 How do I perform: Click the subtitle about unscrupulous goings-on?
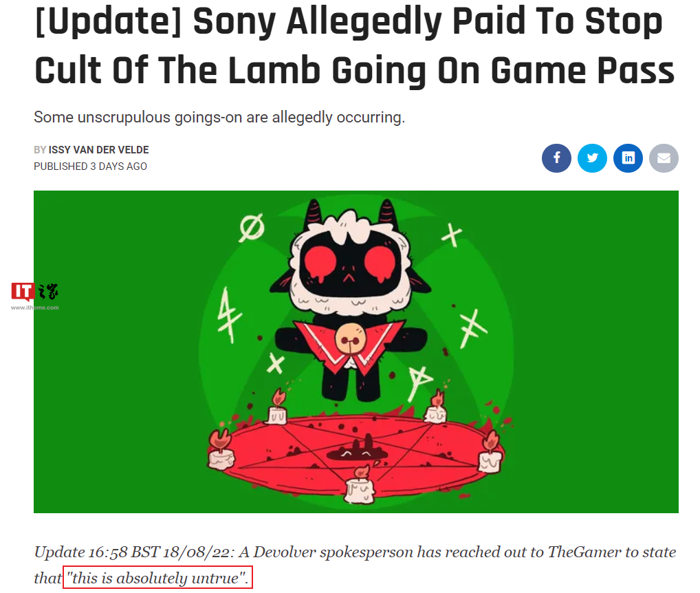tap(219, 118)
